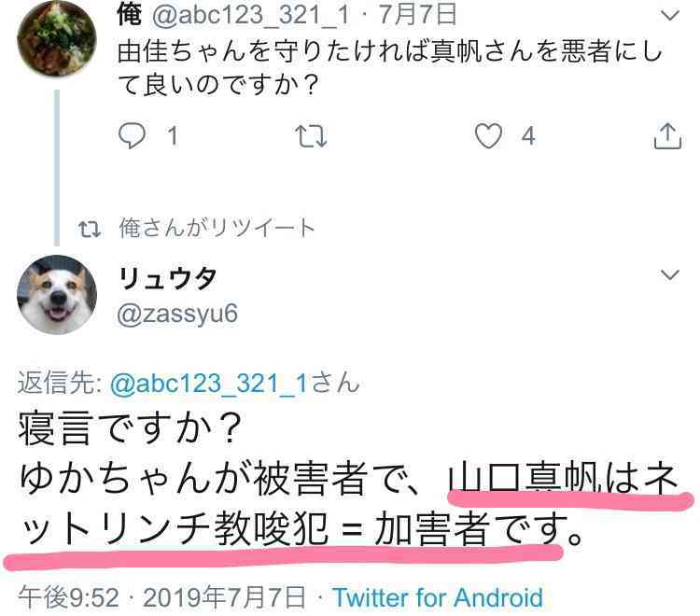700x616 pixels.
Task: Click the small retweet icon beside 俺さんがリツイート
Action: pos(90,229)
